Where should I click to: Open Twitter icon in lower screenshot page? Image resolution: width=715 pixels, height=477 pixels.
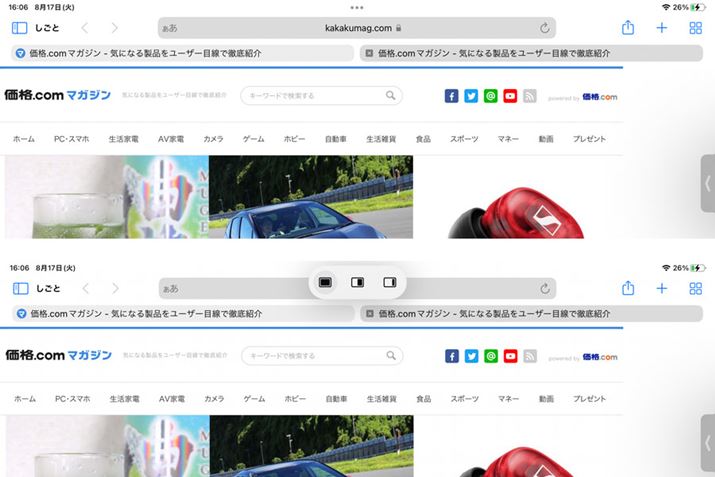[x=471, y=356]
